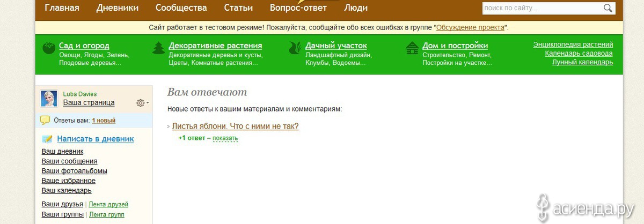Open Сообщества in the top navigation

(181, 8)
